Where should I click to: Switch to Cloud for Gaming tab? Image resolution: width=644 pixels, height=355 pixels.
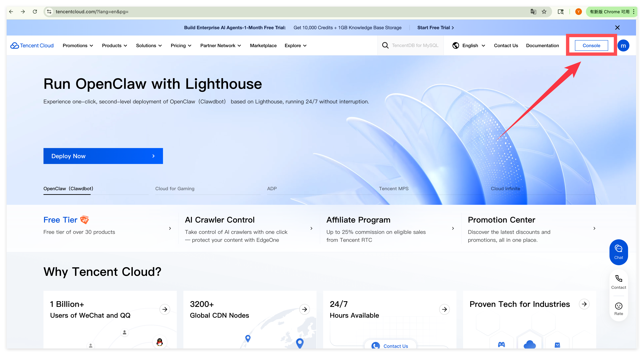tap(175, 189)
